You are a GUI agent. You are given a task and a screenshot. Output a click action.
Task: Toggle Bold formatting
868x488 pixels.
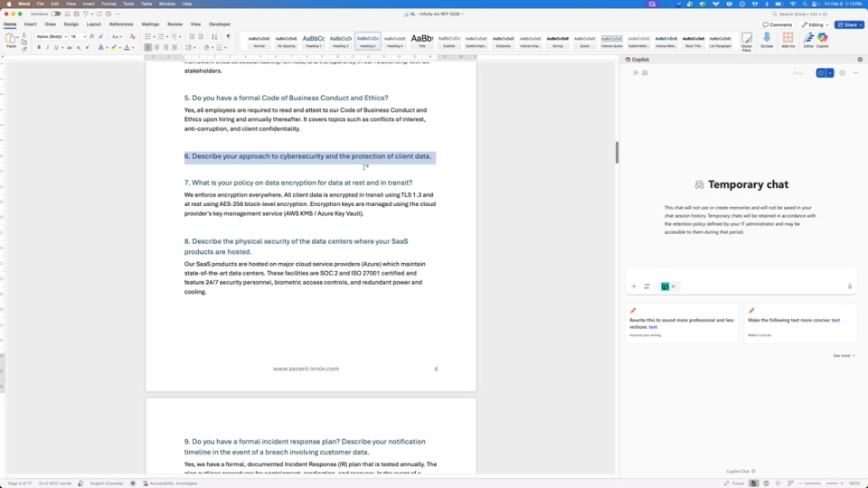pos(39,48)
